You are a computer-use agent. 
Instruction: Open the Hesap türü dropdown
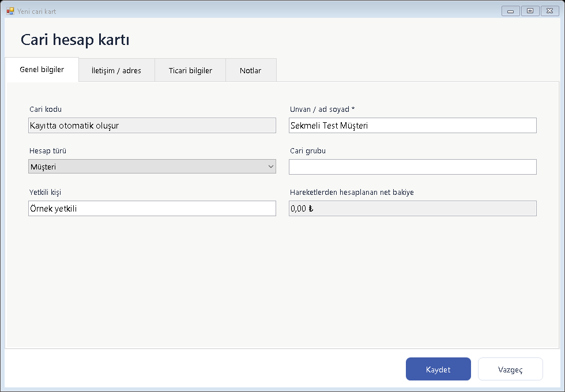152,167
